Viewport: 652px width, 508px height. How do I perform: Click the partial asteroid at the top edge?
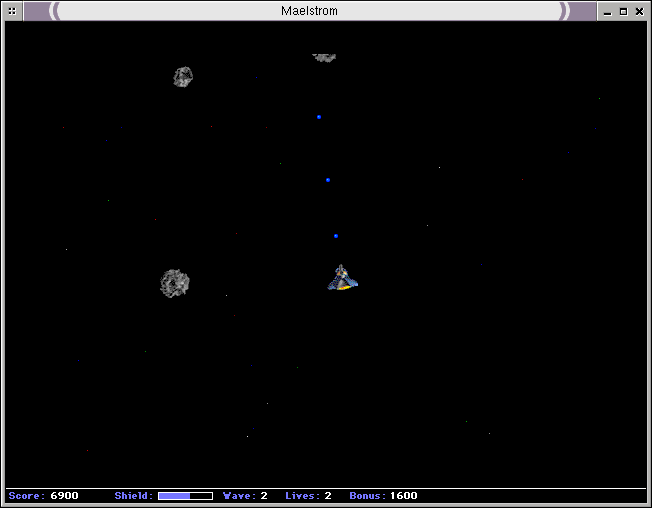[x=323, y=57]
